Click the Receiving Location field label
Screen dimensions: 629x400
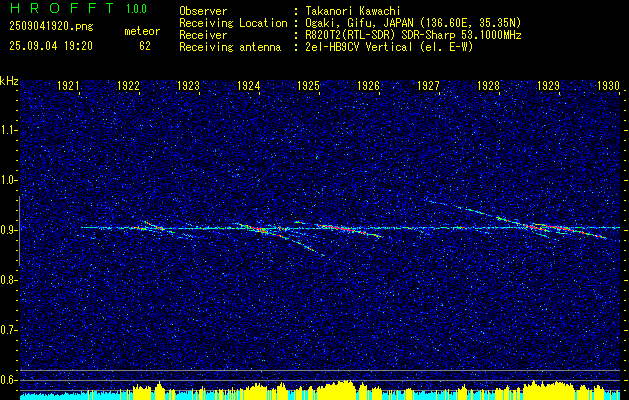tap(233, 23)
